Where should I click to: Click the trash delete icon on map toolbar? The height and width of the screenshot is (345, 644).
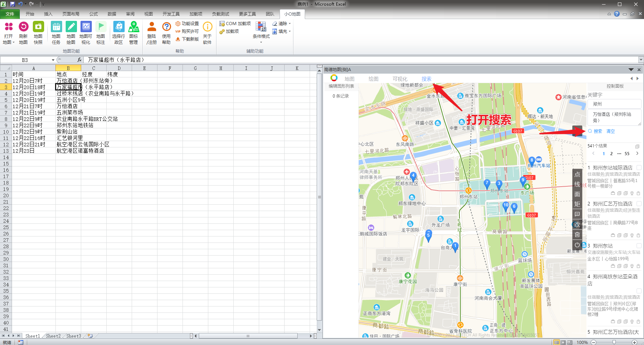coord(577,234)
